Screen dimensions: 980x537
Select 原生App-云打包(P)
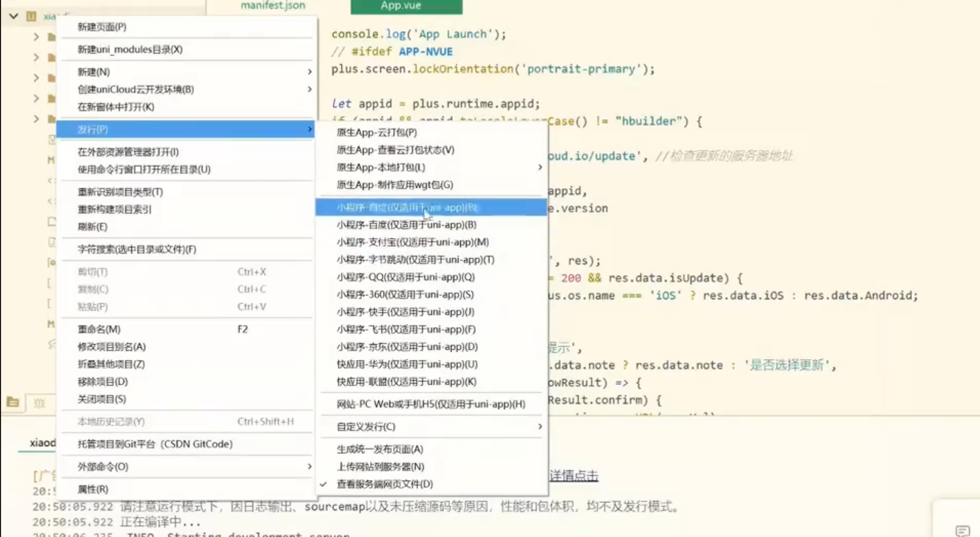click(432, 132)
